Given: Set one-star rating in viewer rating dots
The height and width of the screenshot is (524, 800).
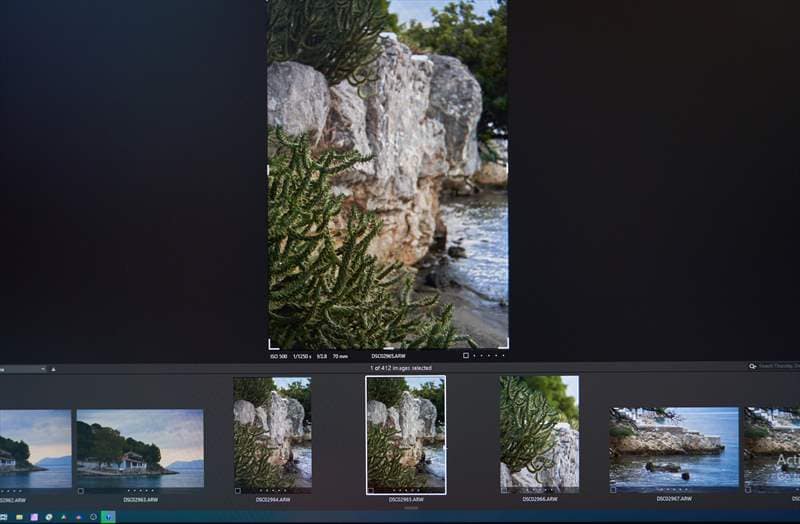Looking at the screenshot, I should click(x=475, y=356).
